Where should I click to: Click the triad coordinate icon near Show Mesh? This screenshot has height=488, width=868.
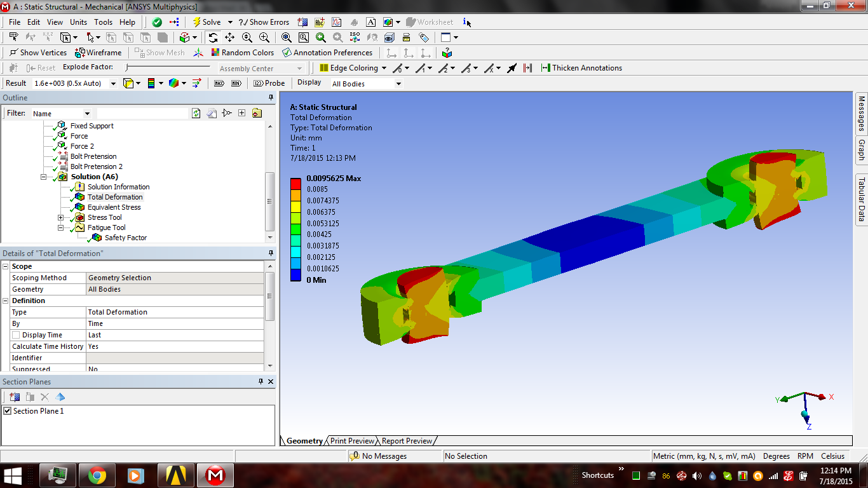click(x=199, y=53)
